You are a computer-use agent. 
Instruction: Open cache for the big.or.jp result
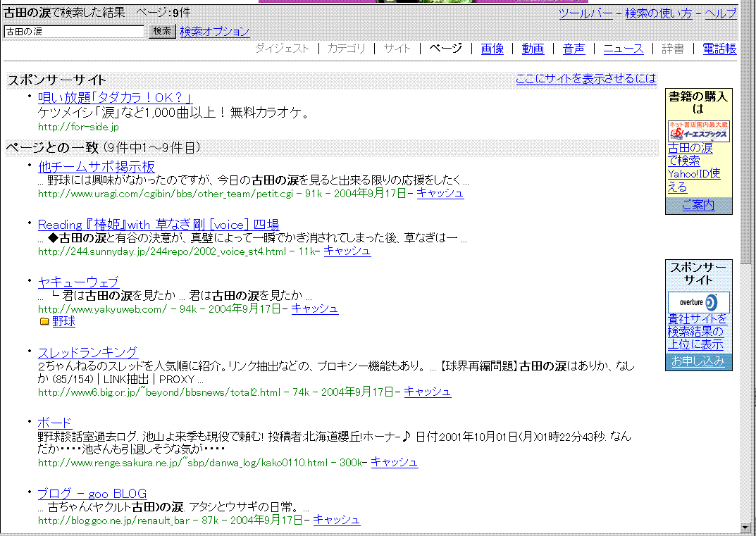[x=427, y=392]
